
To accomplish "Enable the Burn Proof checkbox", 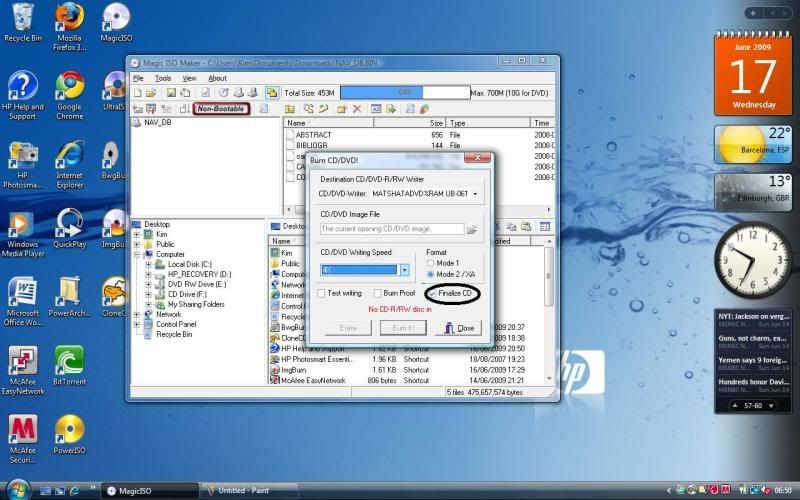I will point(378,293).
